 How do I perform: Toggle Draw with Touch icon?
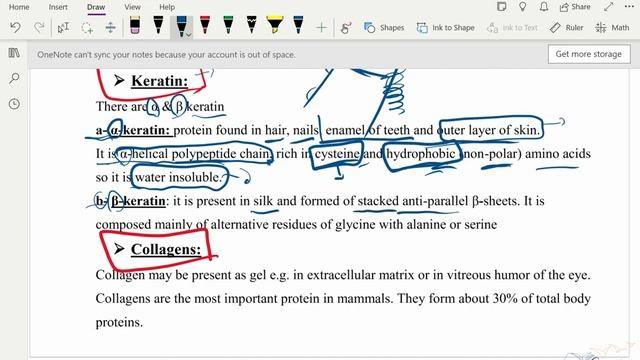pyautogui.click(x=346, y=28)
